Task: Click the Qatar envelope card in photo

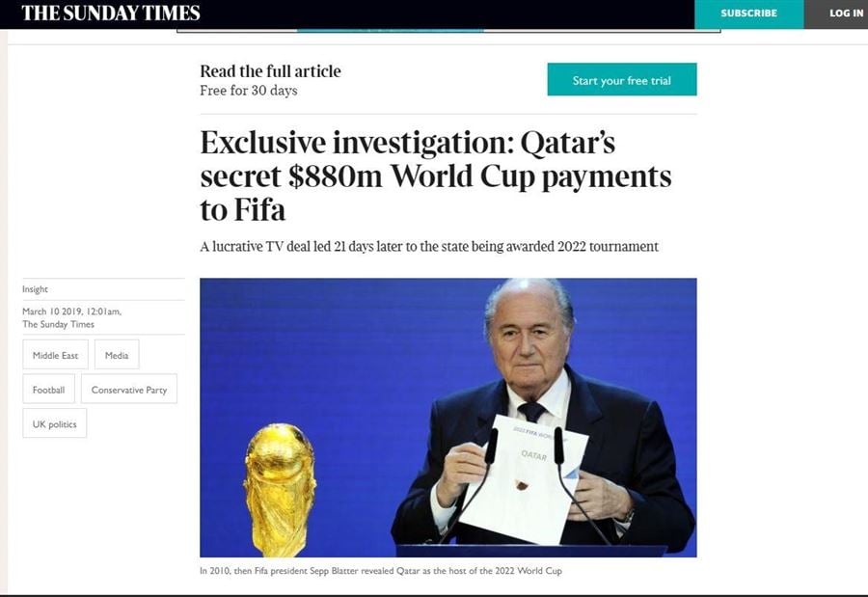Action: (525, 479)
